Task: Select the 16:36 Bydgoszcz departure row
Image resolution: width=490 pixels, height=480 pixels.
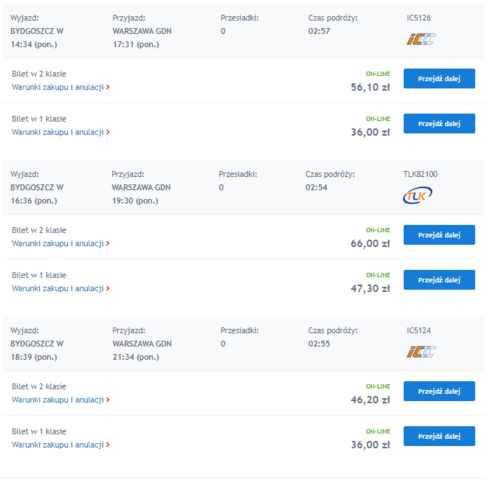Action: point(243,188)
